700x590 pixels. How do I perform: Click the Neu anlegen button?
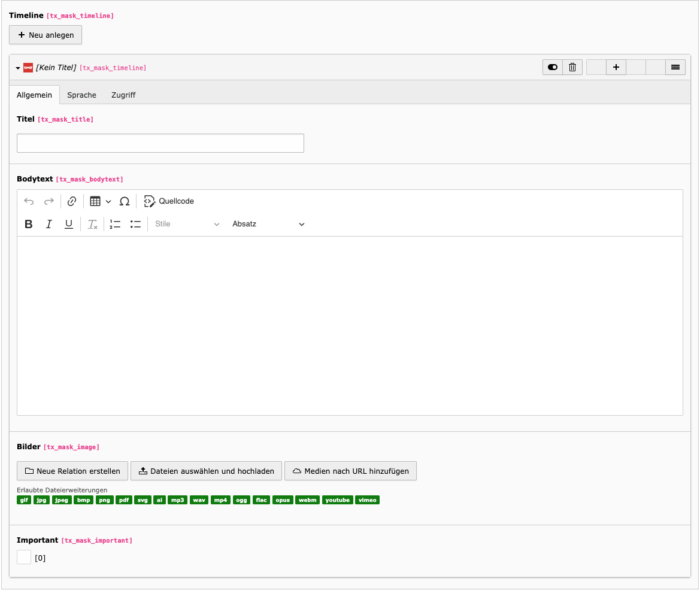tap(46, 35)
